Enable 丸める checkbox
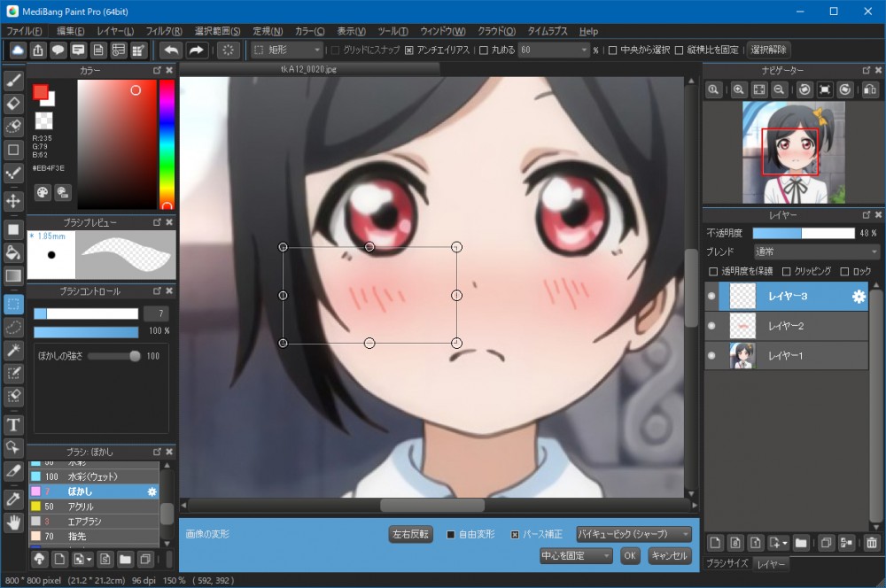886x588 pixels. point(484,50)
